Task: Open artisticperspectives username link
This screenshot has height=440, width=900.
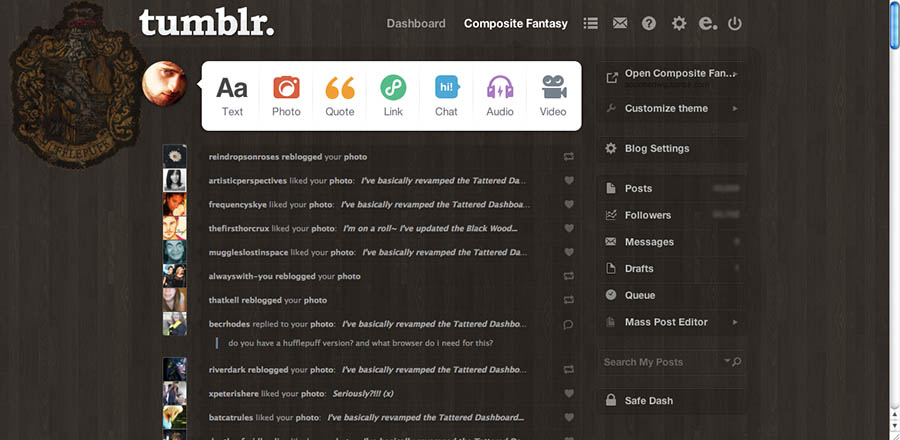Action: (x=247, y=181)
